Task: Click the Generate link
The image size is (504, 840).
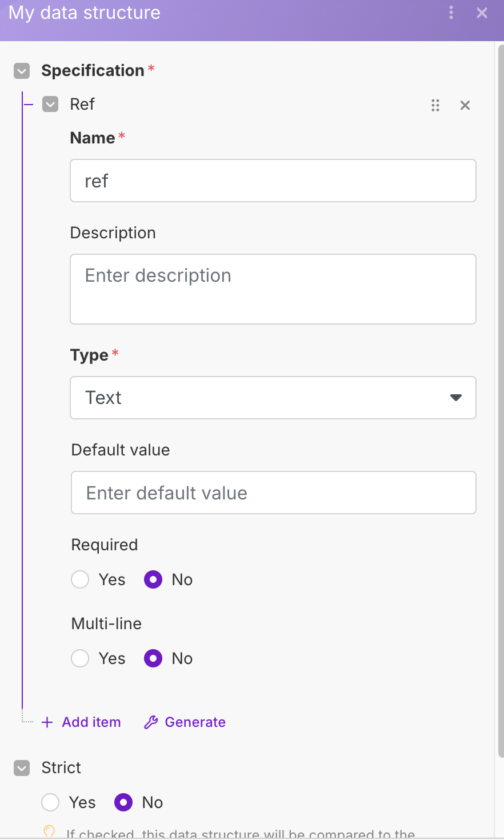Action: (195, 722)
